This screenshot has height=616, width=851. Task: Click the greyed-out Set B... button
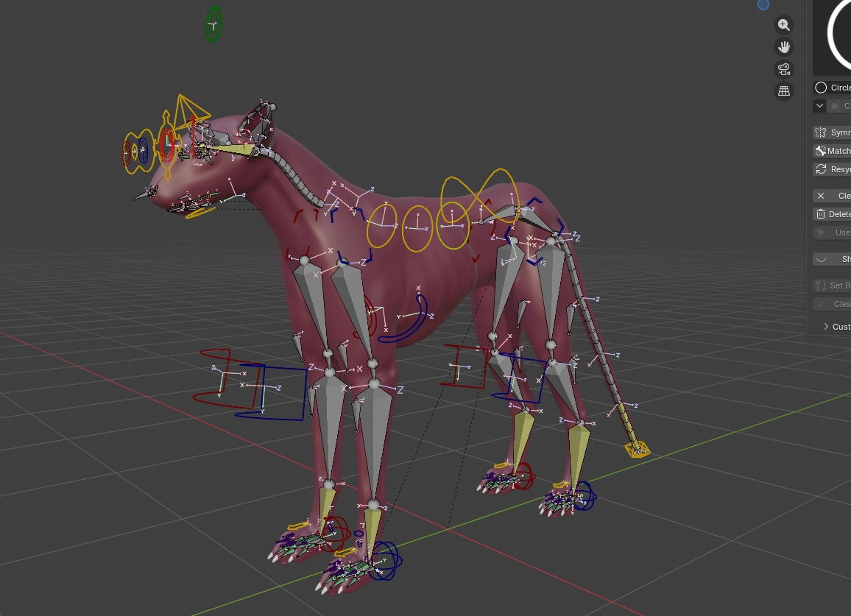[832, 286]
